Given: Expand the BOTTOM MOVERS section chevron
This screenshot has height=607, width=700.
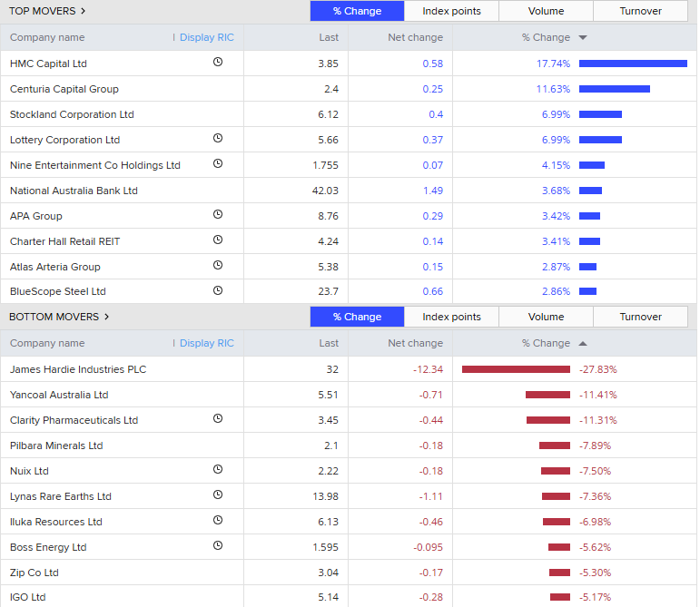Looking at the screenshot, I should pos(106,317).
